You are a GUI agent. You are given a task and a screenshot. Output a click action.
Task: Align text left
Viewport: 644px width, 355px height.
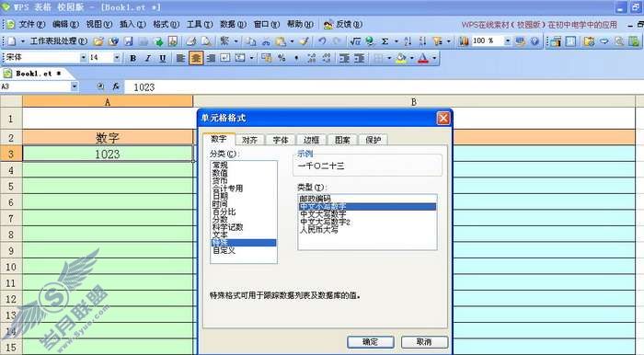[180, 58]
